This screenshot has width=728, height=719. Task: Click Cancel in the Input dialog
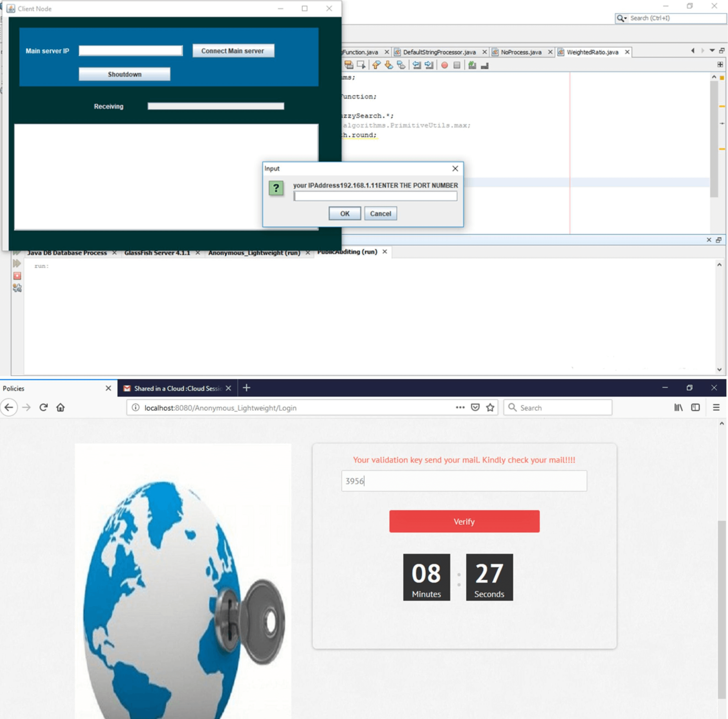click(380, 213)
